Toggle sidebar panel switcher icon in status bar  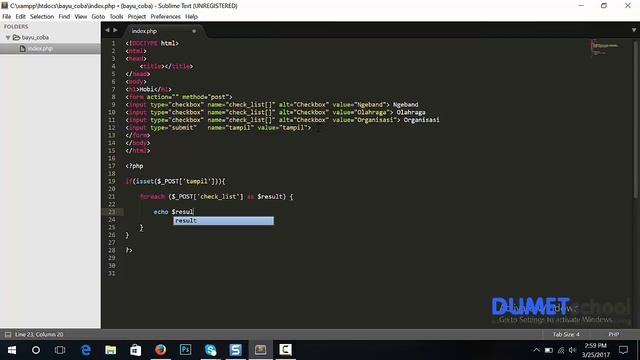8,334
